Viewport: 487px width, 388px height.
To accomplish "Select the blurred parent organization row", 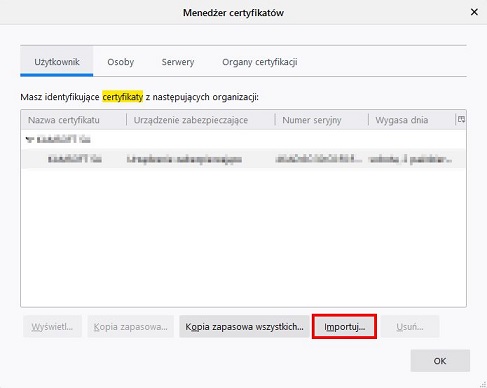I will (x=243, y=139).
